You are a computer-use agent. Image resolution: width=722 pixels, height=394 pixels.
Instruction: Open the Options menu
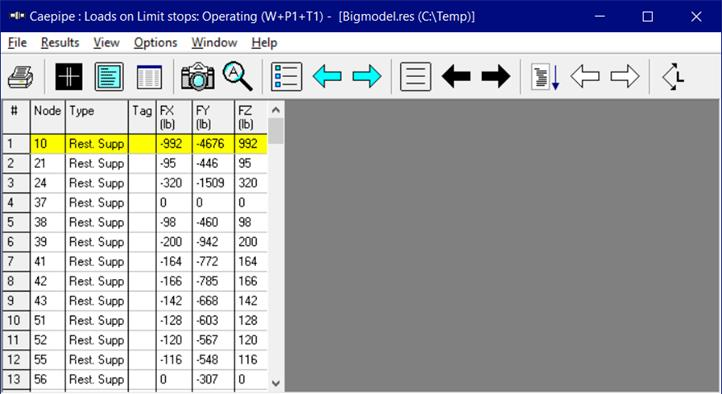[156, 43]
